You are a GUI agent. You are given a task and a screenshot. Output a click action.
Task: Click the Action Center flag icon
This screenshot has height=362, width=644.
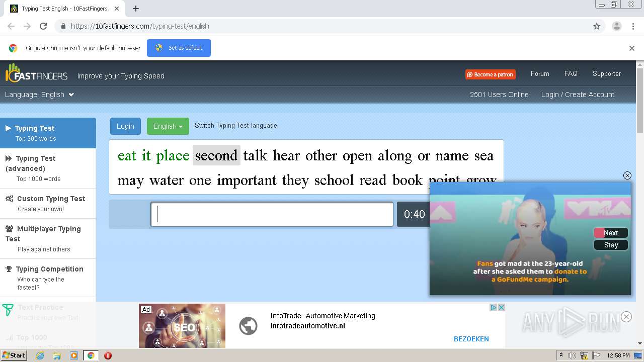(x=596, y=355)
